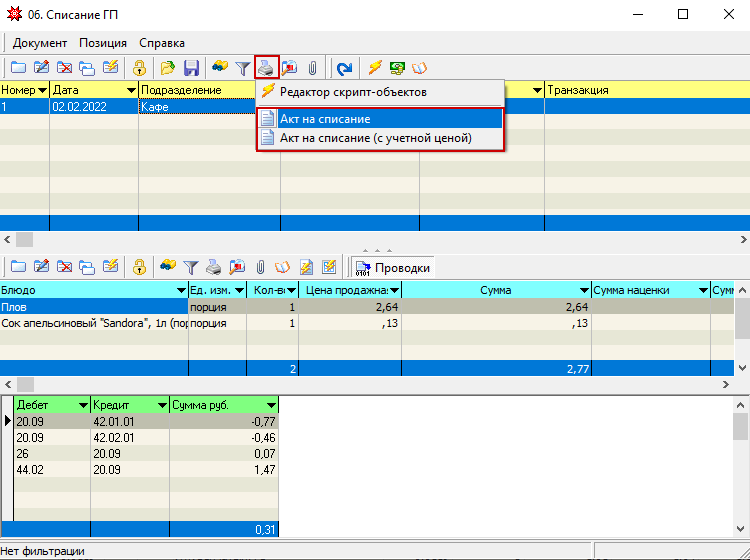The width and height of the screenshot is (750, 560).
Task: Click delete position red-cross icon in lower toolbar
Action: [x=64, y=266]
